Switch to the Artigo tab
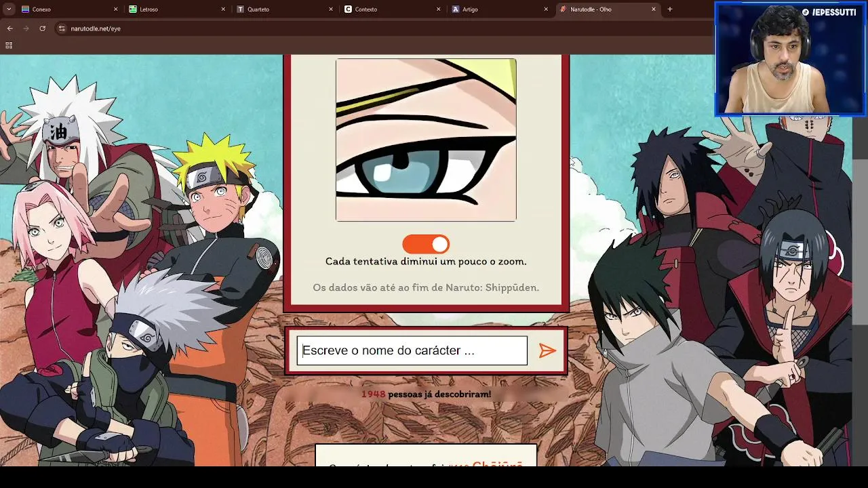The image size is (868, 488). [x=499, y=9]
